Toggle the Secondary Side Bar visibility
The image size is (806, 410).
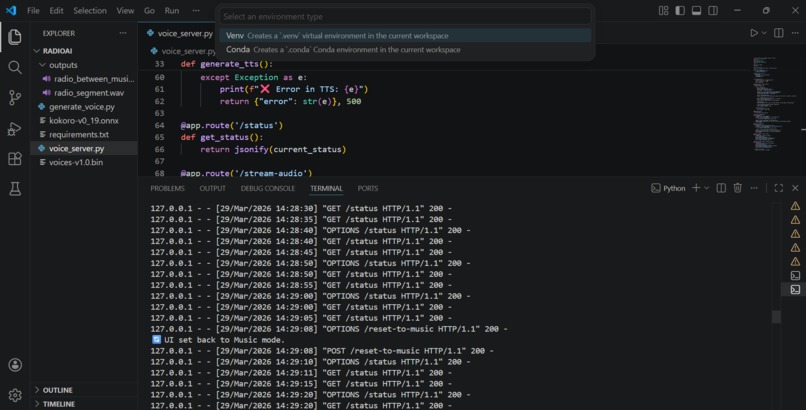click(713, 10)
